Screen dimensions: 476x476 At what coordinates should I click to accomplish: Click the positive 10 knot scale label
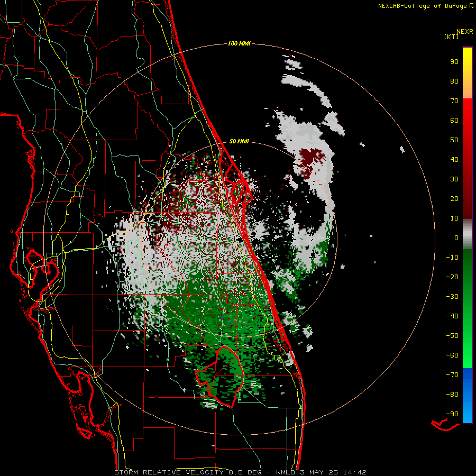(454, 218)
